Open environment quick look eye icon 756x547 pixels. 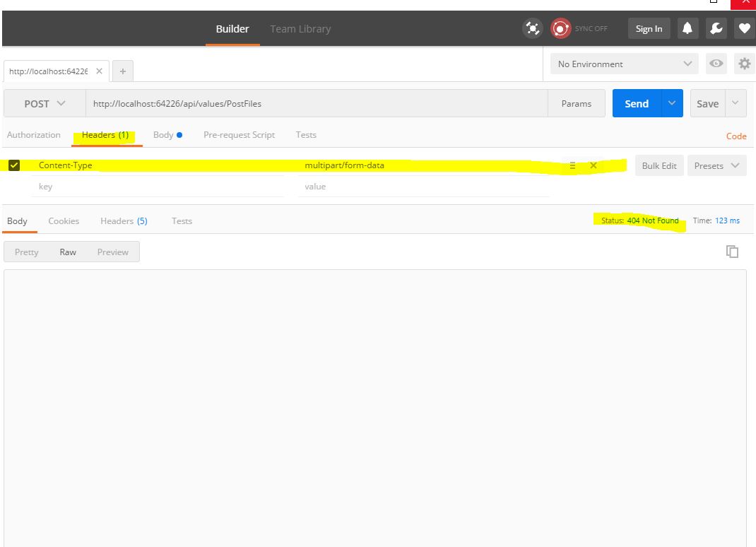click(716, 64)
